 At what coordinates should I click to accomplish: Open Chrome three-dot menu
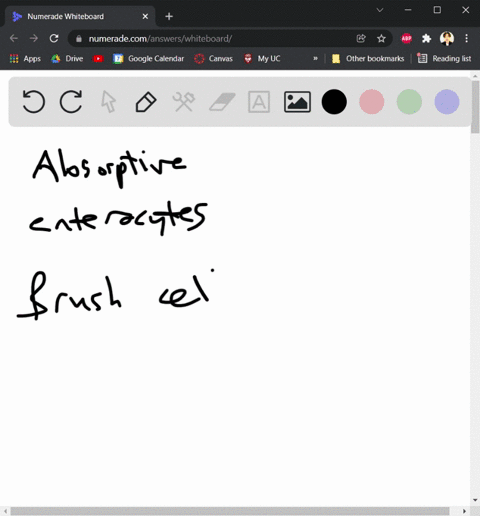pyautogui.click(x=467, y=39)
